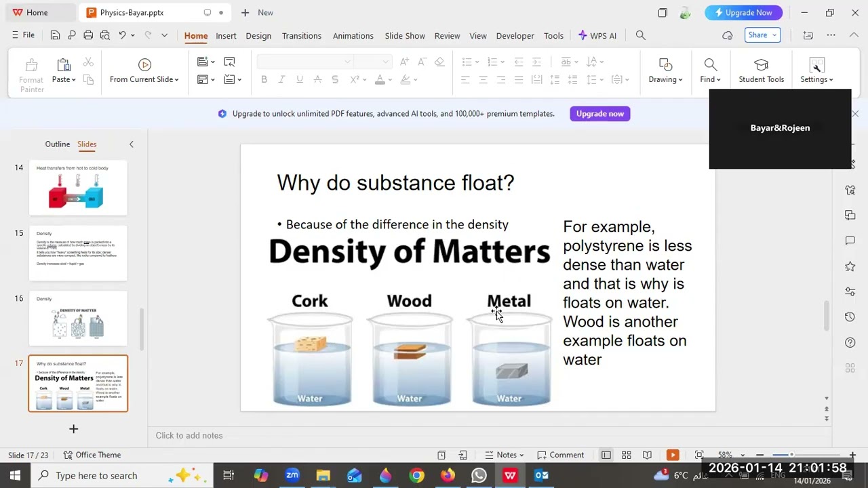Click the Windows Start button
This screenshot has height=488, width=868.
[15, 475]
